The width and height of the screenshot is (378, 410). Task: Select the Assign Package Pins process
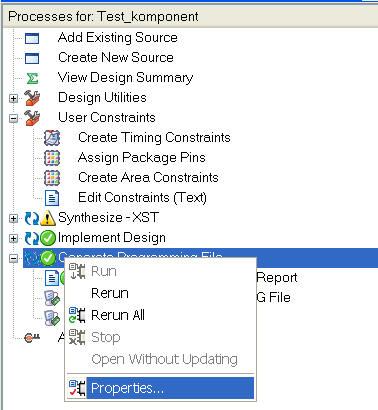click(142, 158)
